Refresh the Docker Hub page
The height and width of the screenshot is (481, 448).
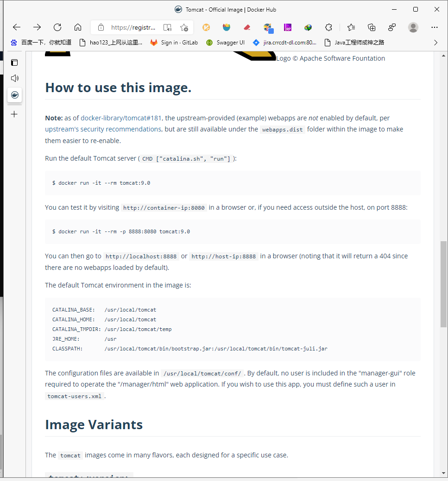coord(57,27)
